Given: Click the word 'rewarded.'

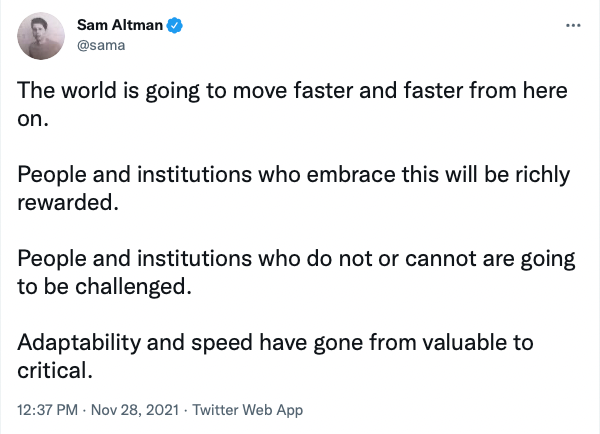Looking at the screenshot, I should point(68,202).
